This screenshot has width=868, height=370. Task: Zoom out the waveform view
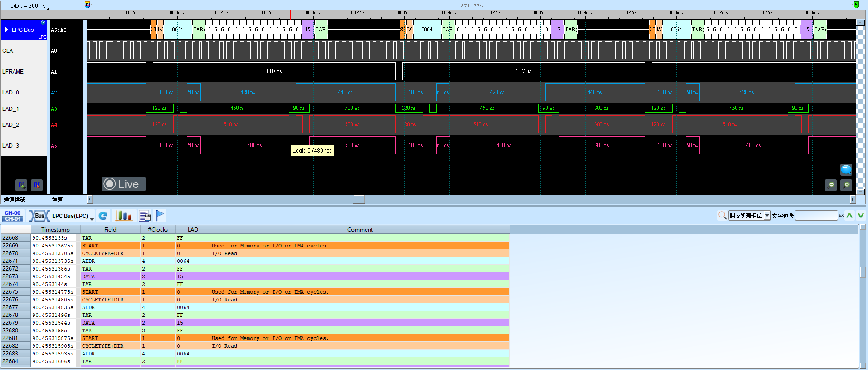831,185
